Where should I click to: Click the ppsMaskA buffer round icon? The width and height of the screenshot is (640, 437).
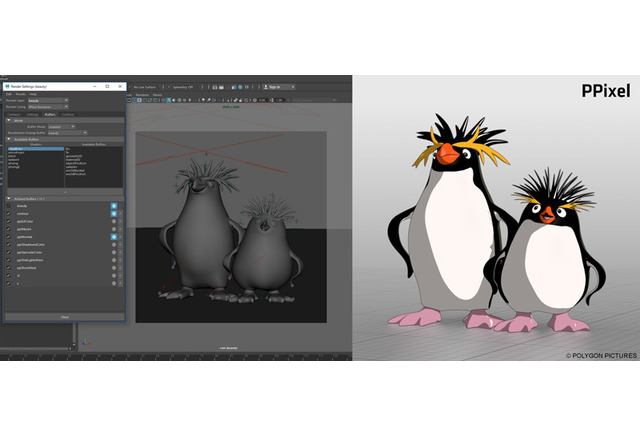[114, 229]
